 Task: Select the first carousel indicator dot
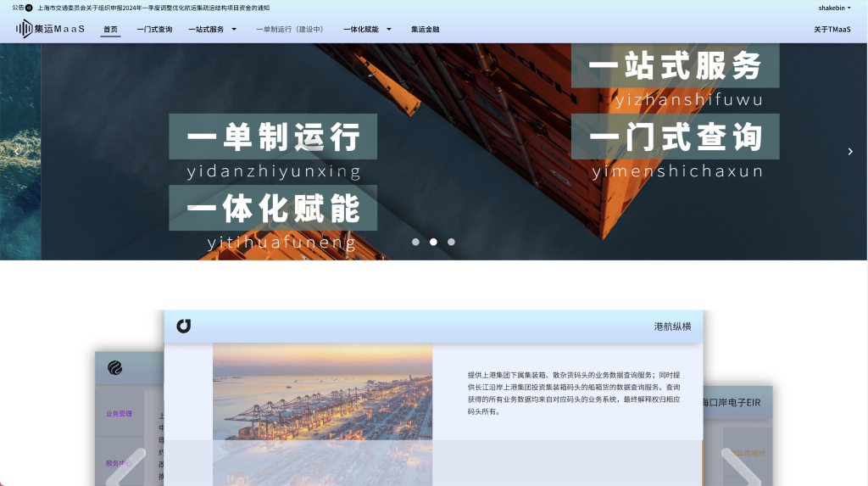click(415, 242)
